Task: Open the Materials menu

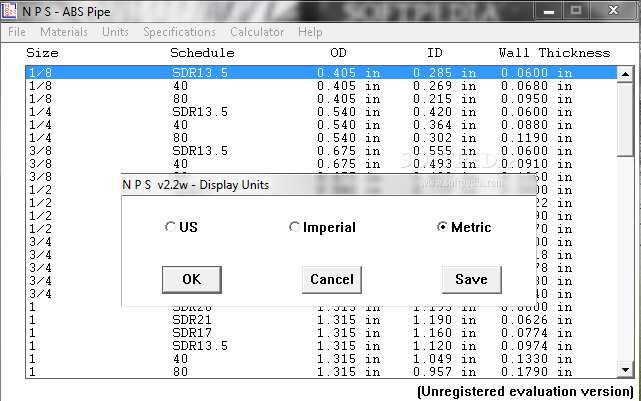Action: 64,32
